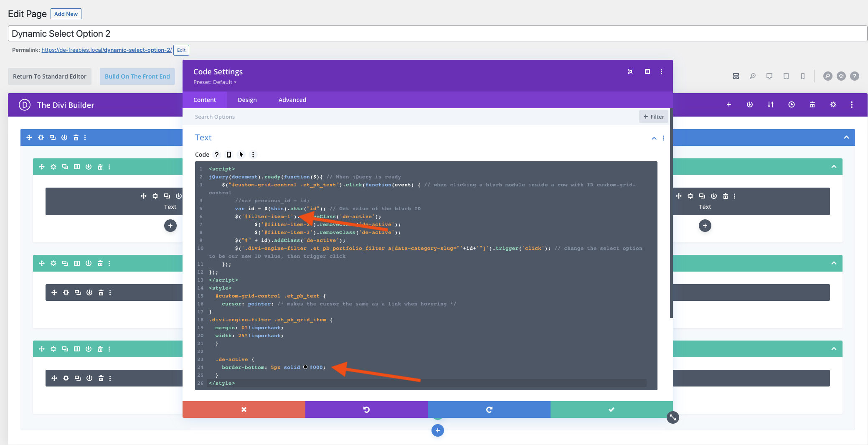Click the right Text module's trash icon

tap(726, 196)
